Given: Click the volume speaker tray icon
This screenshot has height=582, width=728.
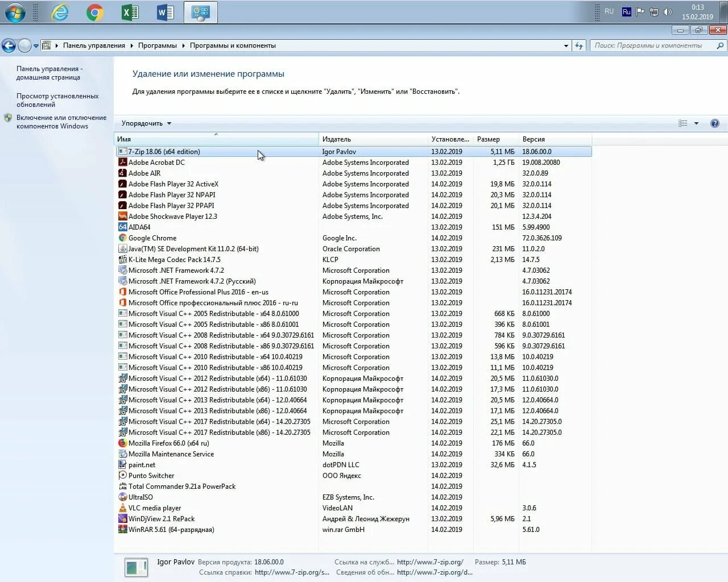Looking at the screenshot, I should pos(668,12).
